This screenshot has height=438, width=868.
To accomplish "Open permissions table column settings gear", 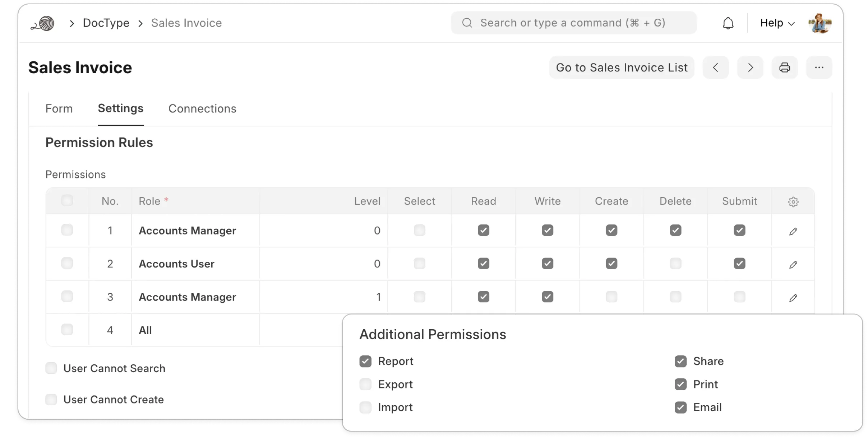I will click(793, 202).
